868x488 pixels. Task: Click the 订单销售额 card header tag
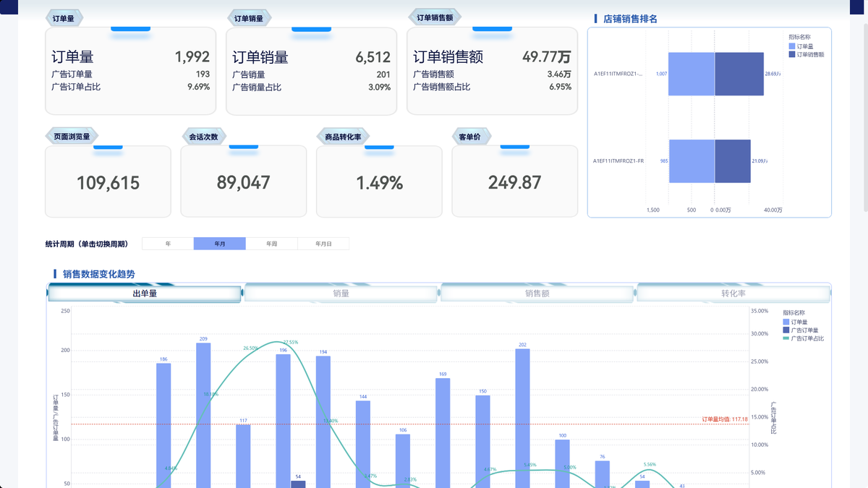click(x=435, y=18)
